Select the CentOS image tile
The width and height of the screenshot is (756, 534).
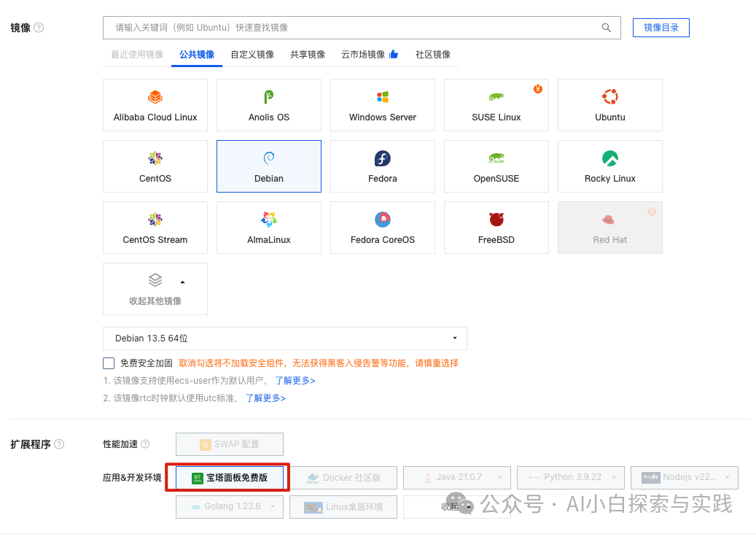click(155, 166)
